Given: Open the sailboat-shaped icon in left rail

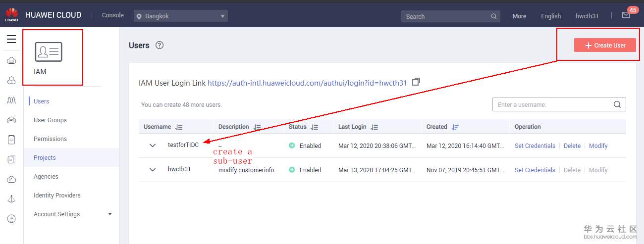Looking at the screenshot, I should coord(11,199).
